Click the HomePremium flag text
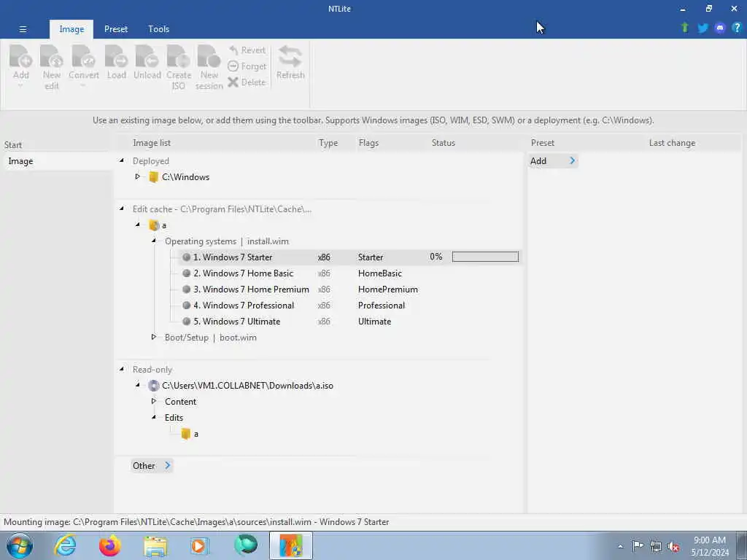The height and width of the screenshot is (560, 747). coord(388,289)
